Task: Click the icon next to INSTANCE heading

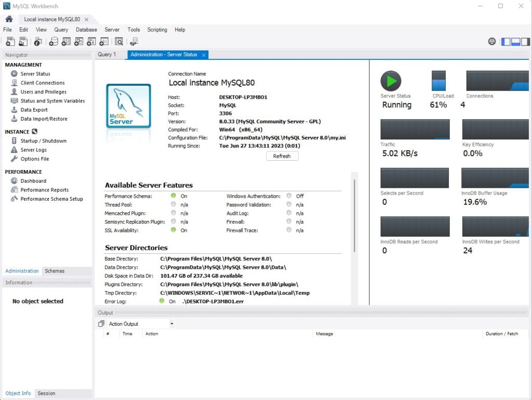Action: (35, 132)
